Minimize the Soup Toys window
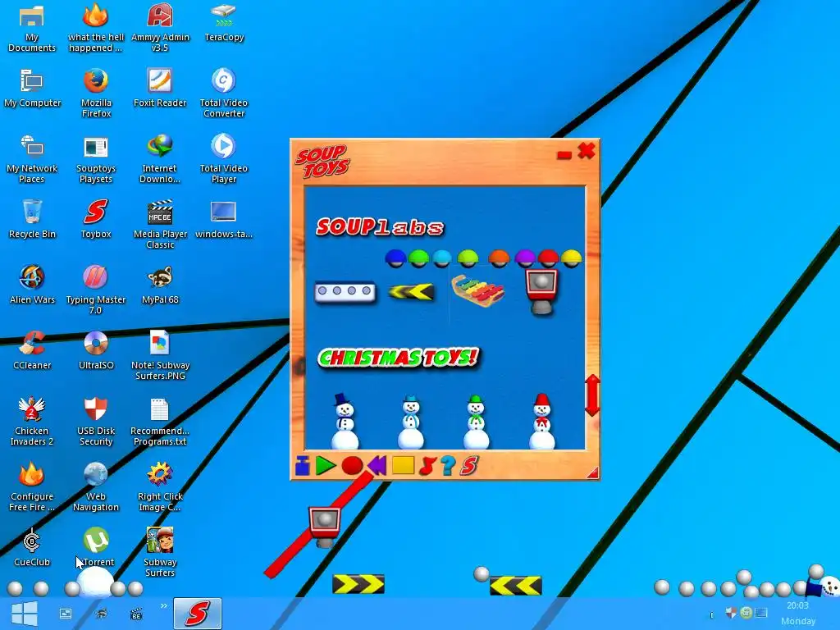This screenshot has width=840, height=630. point(564,155)
